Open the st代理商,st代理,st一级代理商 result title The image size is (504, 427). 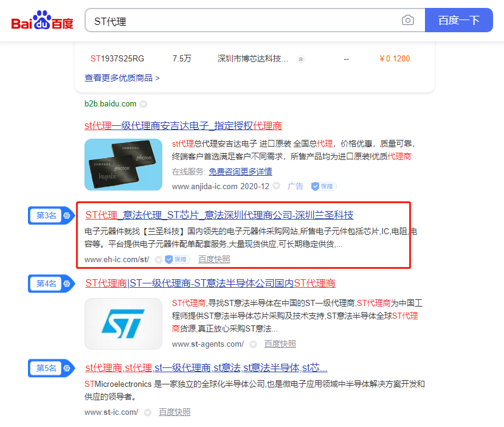(x=206, y=367)
